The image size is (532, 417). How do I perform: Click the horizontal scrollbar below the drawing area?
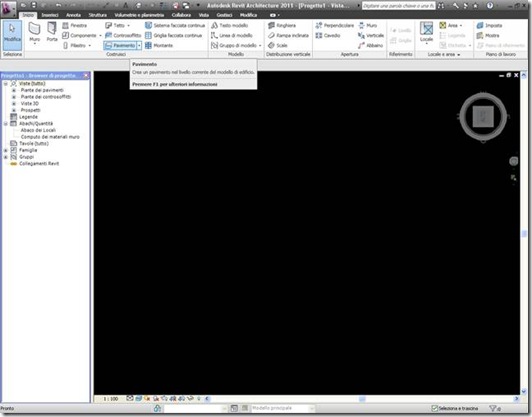pos(362,399)
